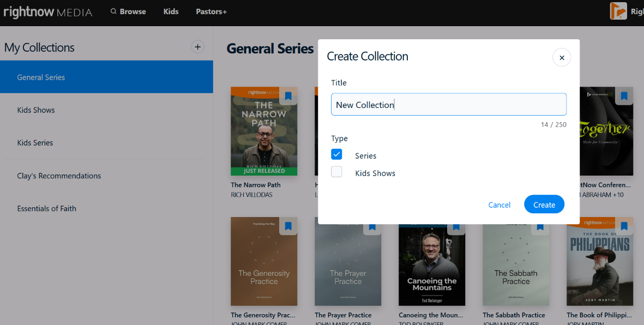The height and width of the screenshot is (325, 644).
Task: Click the Kids Shows checkbox label
Action: (375, 173)
